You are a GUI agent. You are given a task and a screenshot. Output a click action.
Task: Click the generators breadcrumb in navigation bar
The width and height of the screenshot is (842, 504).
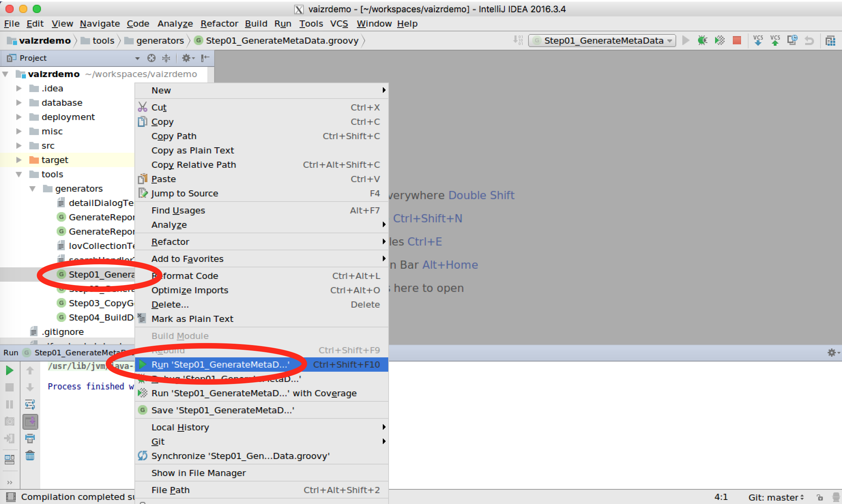pyautogui.click(x=154, y=41)
